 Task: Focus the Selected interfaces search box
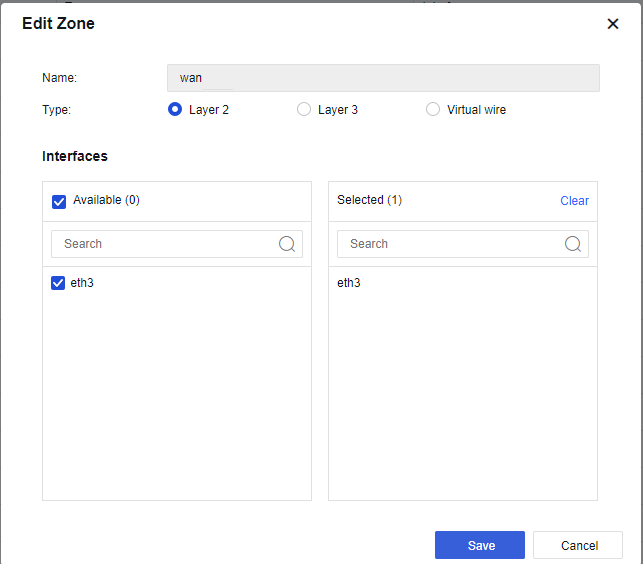coord(451,244)
